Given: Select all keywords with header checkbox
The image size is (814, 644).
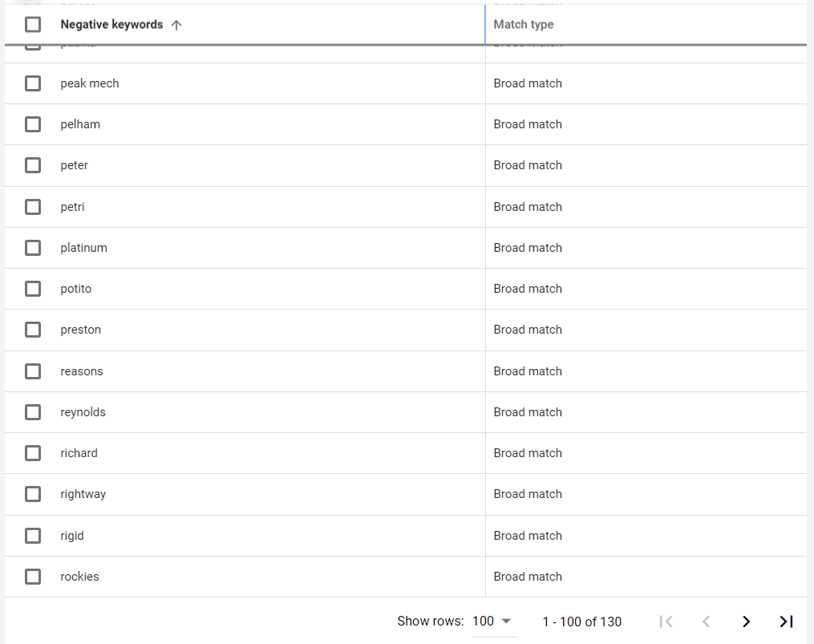Looking at the screenshot, I should [x=33, y=25].
